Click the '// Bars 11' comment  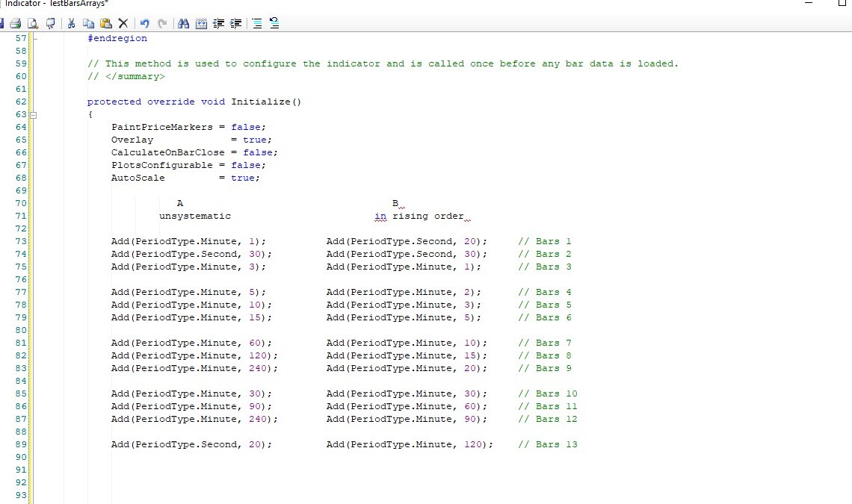point(548,406)
